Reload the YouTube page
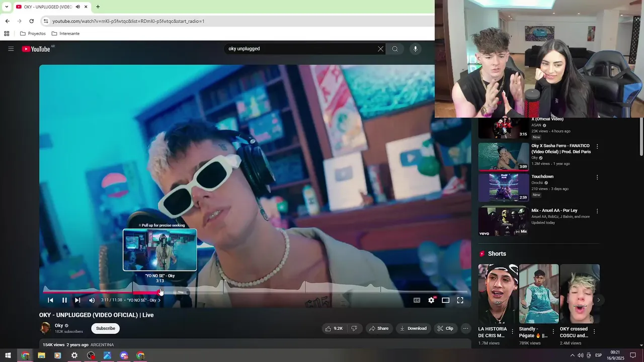Screen dimensions: 644x362 click(31, 21)
